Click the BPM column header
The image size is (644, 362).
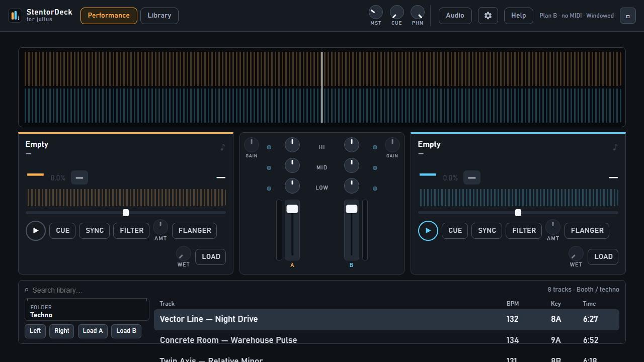point(513,304)
